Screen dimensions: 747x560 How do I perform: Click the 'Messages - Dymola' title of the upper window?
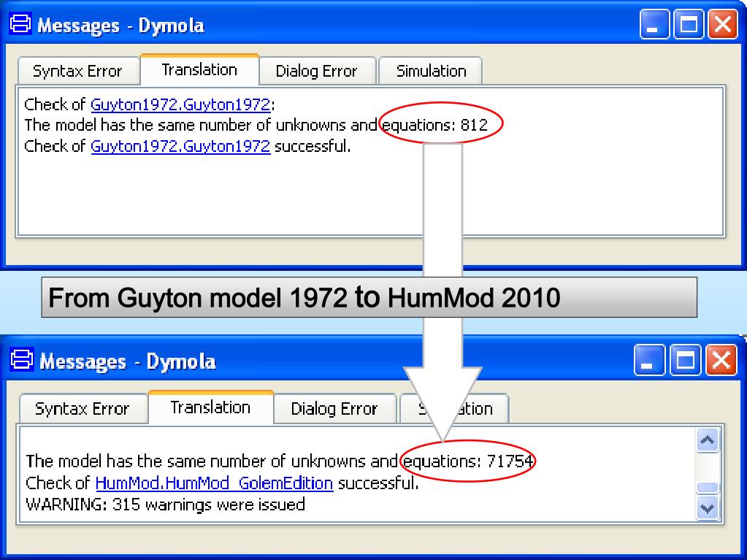pos(121,26)
